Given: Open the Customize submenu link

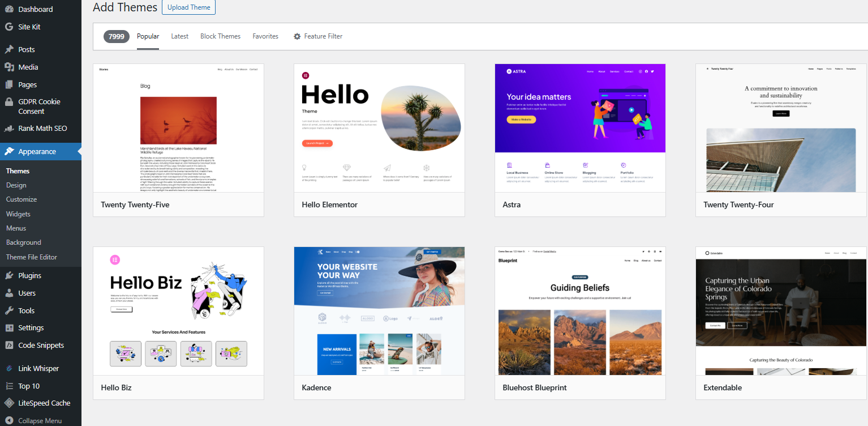Looking at the screenshot, I should click(x=22, y=199).
